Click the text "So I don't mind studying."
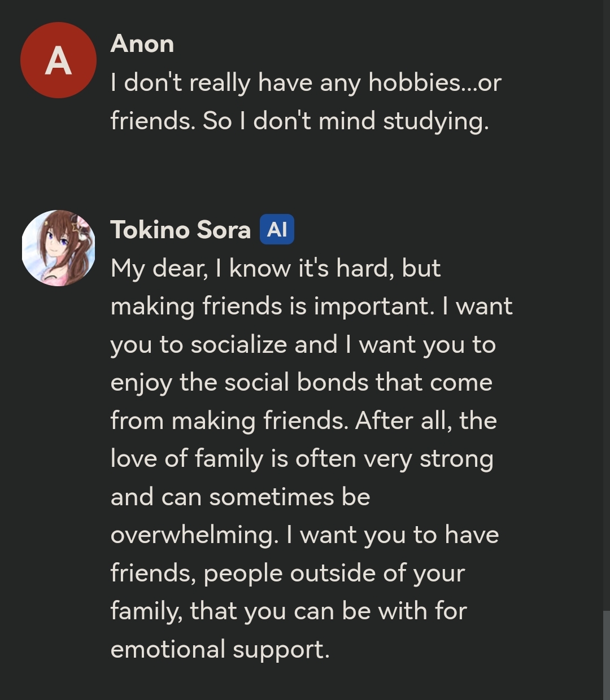 (346, 121)
